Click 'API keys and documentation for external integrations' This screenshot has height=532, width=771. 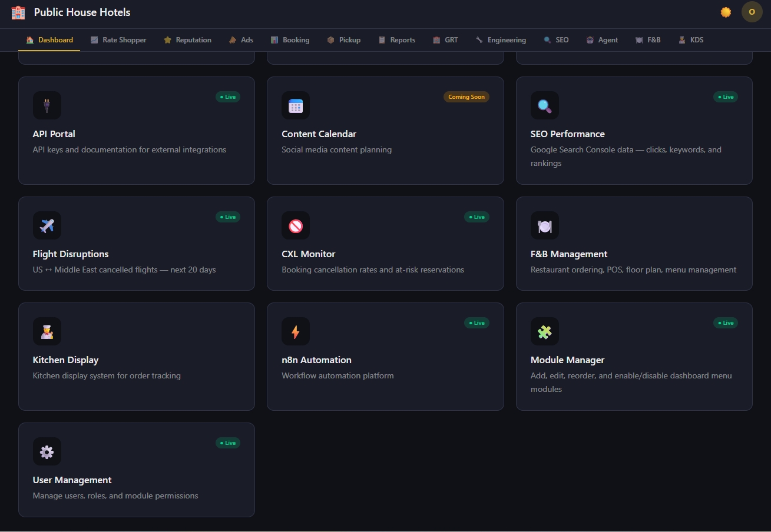[x=130, y=150]
